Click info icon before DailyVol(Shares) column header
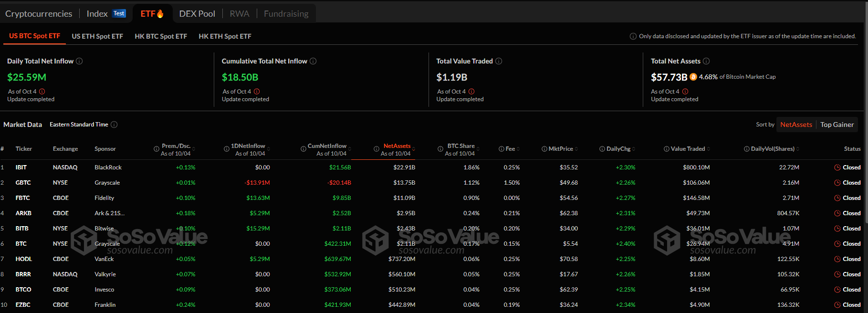 pyautogui.click(x=747, y=149)
